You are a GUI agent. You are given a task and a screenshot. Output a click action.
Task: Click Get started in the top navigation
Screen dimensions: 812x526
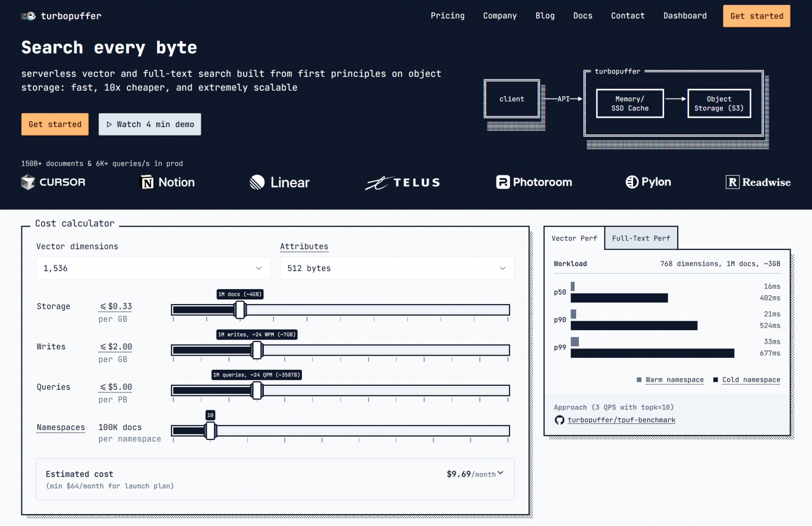(757, 16)
